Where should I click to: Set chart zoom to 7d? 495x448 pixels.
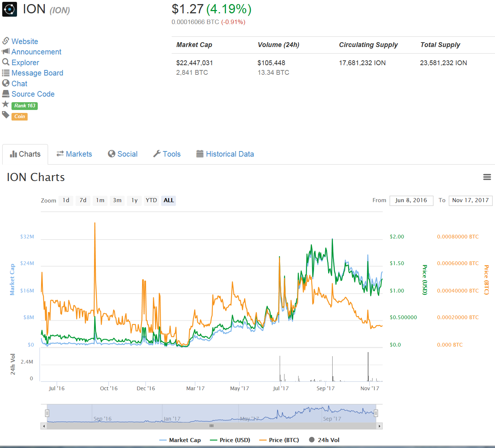[x=83, y=200]
